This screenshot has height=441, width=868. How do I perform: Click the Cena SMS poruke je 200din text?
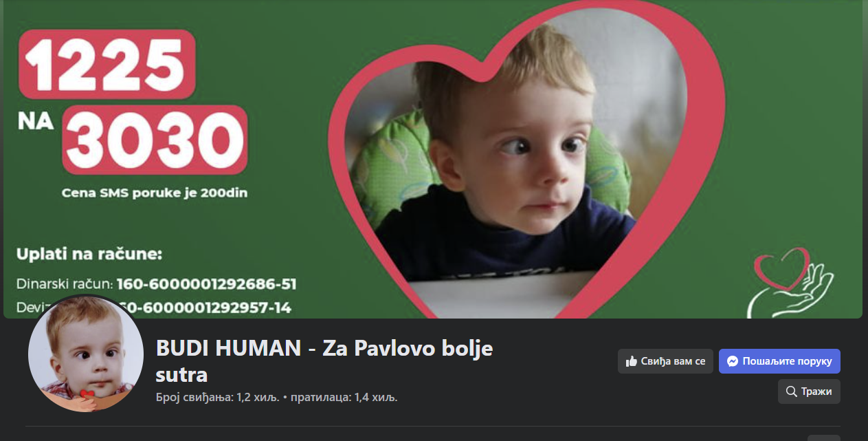pos(155,193)
